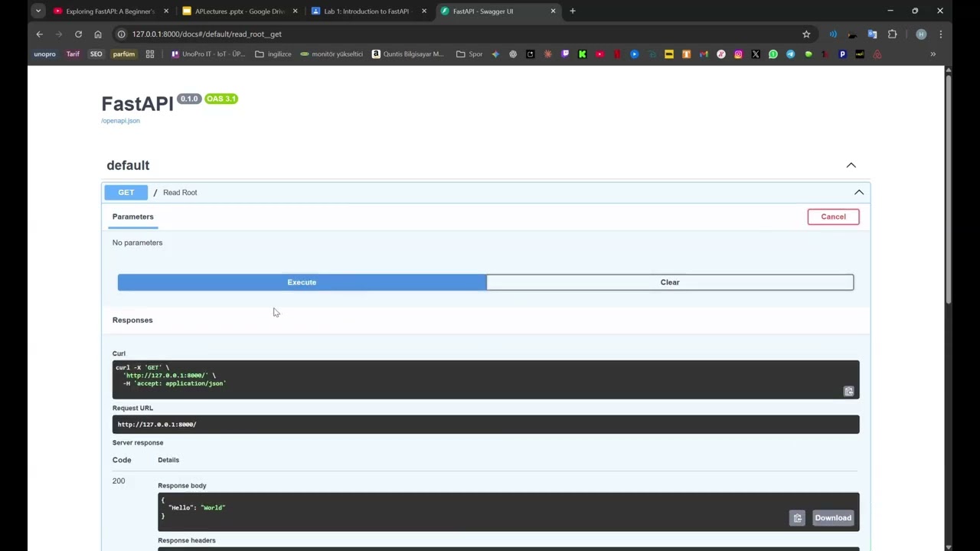Navigate back in browser history

[39, 34]
